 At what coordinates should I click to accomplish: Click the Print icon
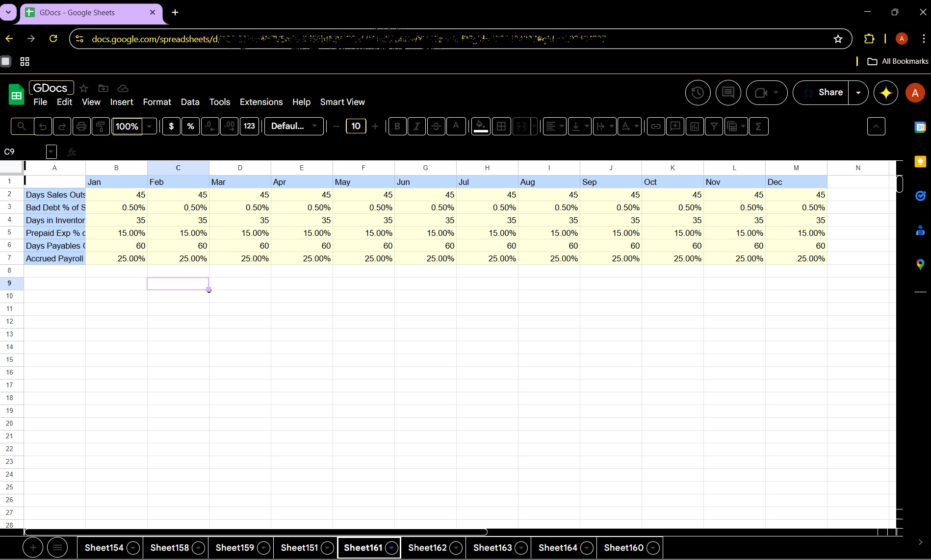(81, 127)
